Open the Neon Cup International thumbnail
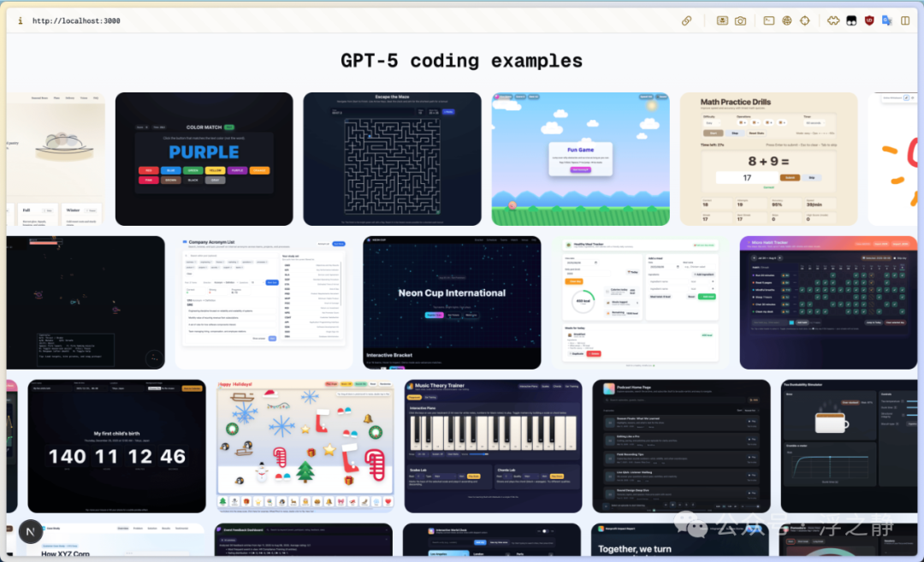 (452, 303)
